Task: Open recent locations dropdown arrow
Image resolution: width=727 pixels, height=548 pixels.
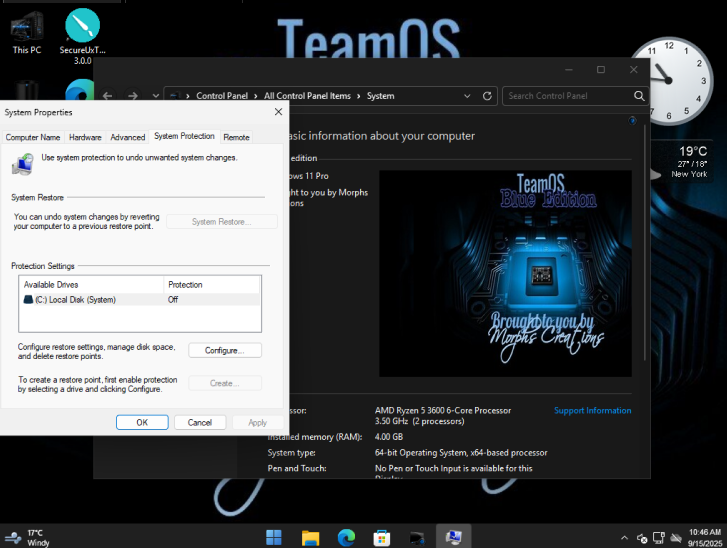Action: 155,96
